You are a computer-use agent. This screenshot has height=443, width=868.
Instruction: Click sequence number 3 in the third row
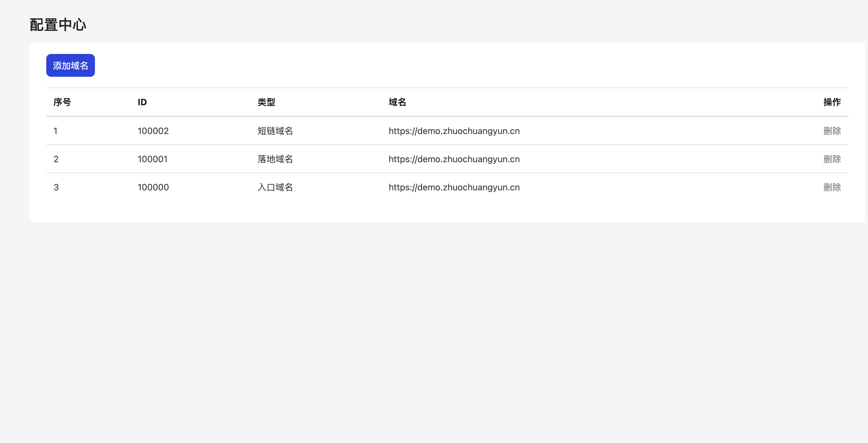pos(56,187)
